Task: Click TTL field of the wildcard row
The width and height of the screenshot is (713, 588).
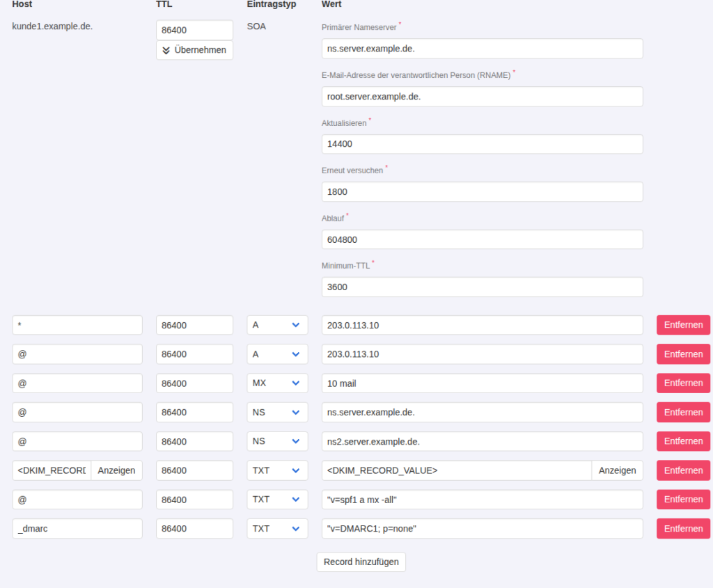Action: click(x=194, y=326)
